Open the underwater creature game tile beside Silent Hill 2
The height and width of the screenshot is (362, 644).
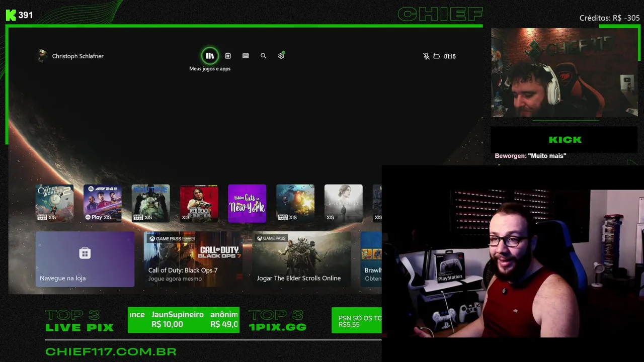[x=295, y=203]
